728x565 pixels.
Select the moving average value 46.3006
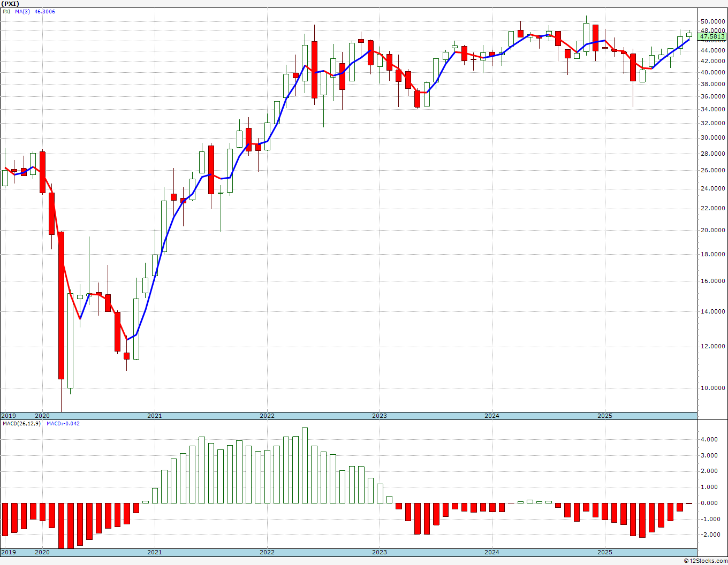pos(44,12)
